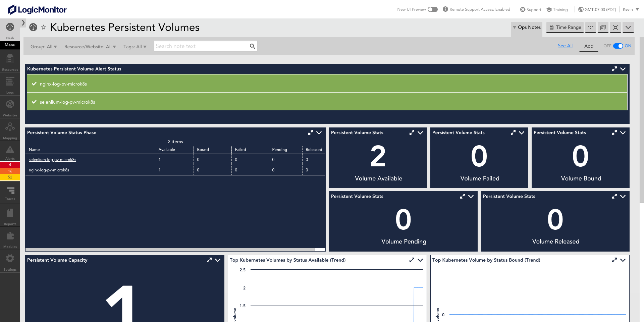Open Volume Available widget options chevron
This screenshot has height=322, width=644.
(420, 132)
